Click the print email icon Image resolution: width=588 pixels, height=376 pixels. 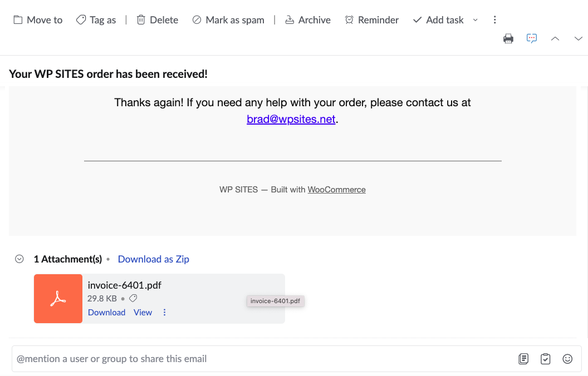click(x=508, y=38)
